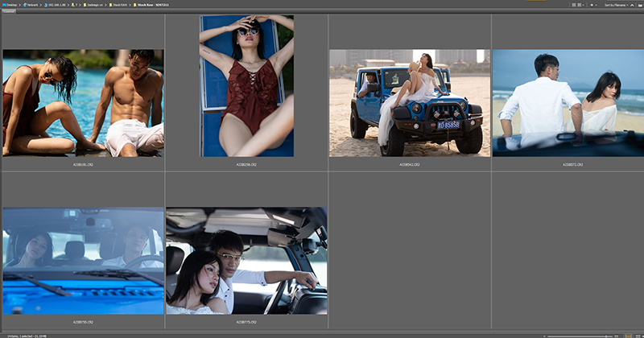Open the recent folder icon at top right
This screenshot has height=338, width=644.
click(640, 6)
